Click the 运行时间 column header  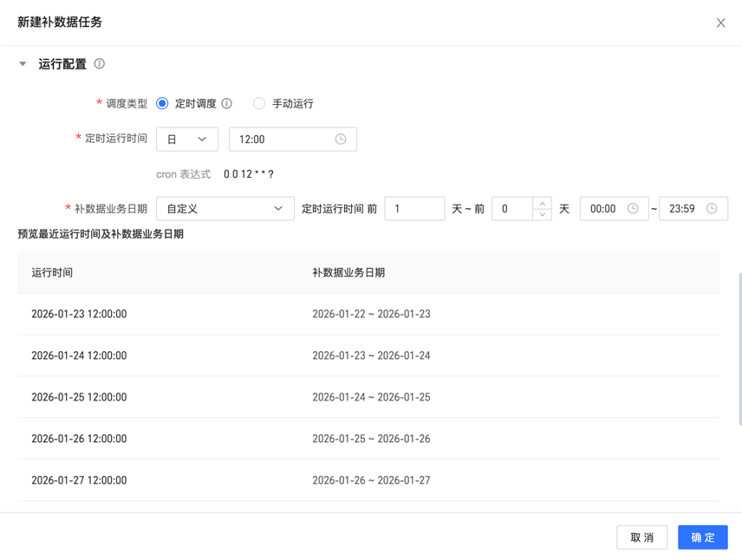tap(52, 273)
